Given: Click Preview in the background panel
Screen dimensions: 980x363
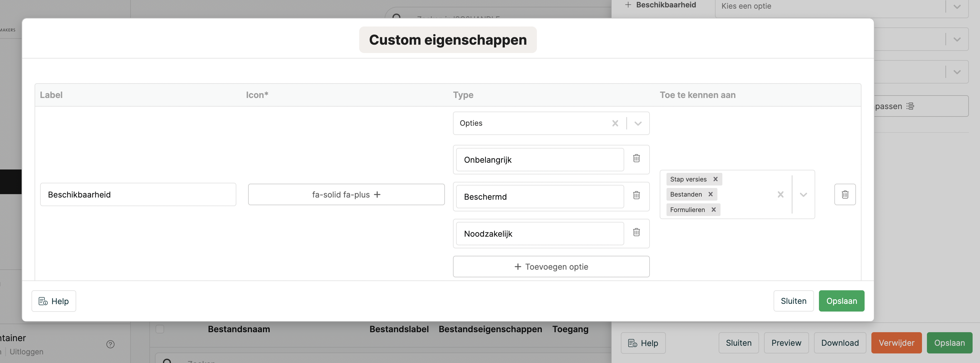Looking at the screenshot, I should [786, 343].
